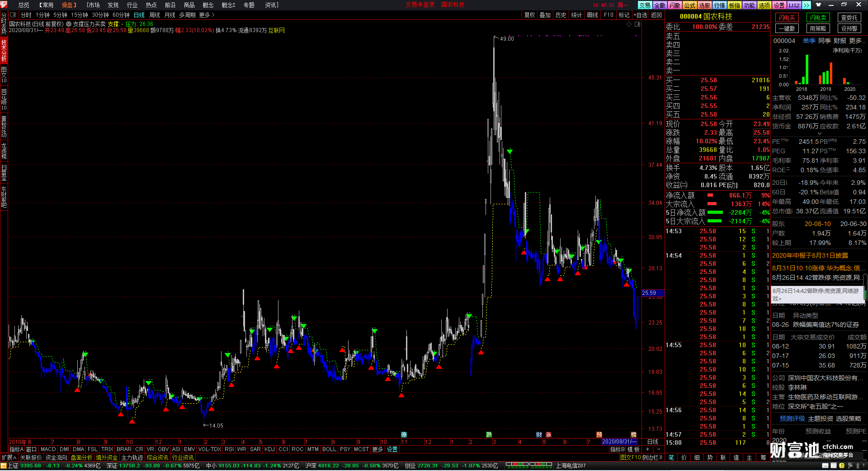
Task: Click the 闪撤 toolbar button
Action: click(675, 5)
